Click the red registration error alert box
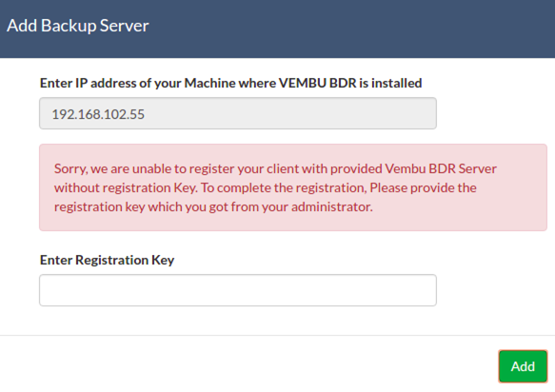This screenshot has height=392, width=555. point(293,187)
